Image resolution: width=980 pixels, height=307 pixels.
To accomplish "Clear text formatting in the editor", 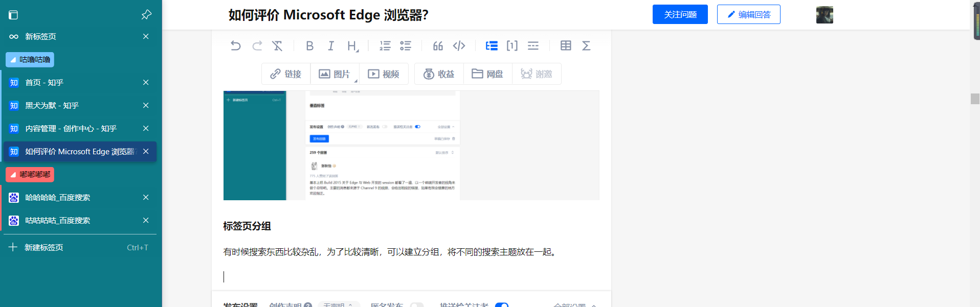I will [277, 46].
